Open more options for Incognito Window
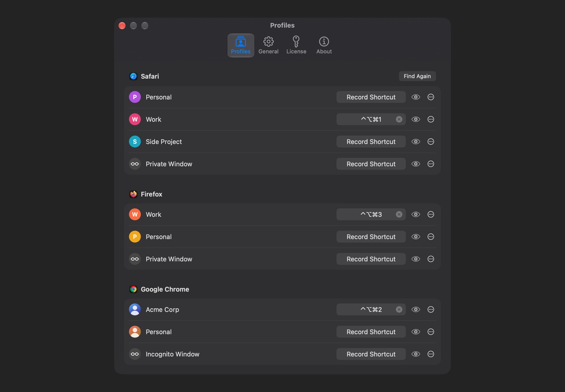Image resolution: width=565 pixels, height=392 pixels. point(431,354)
